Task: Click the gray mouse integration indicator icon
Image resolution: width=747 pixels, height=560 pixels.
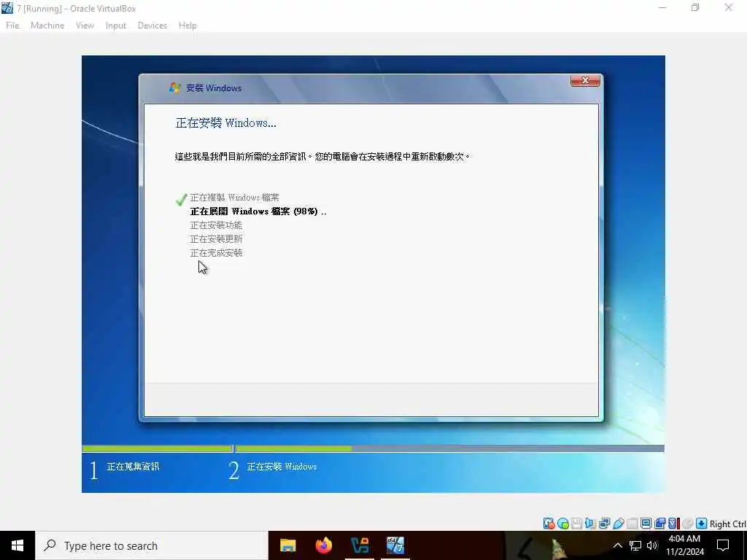Action: pos(687,524)
